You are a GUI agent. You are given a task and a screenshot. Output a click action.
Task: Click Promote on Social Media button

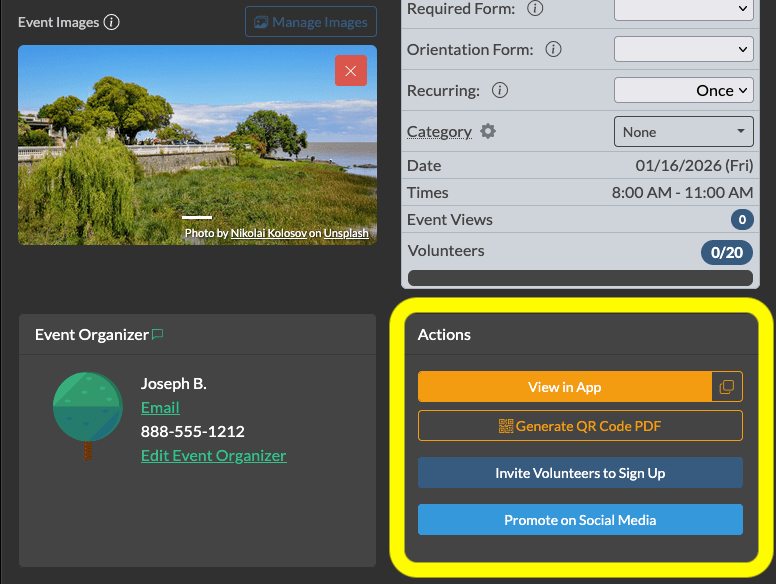[x=580, y=520]
